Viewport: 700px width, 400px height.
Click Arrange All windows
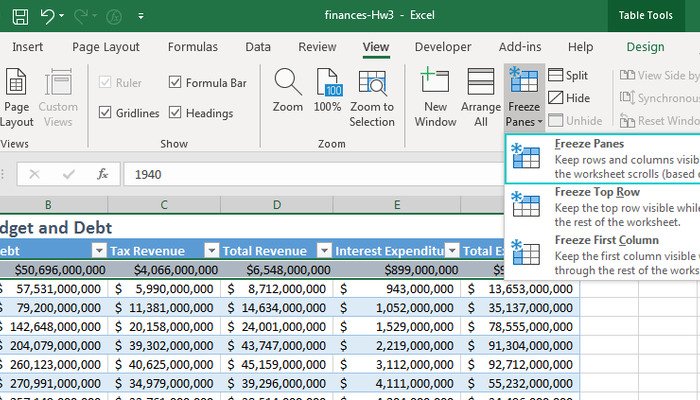tap(481, 98)
